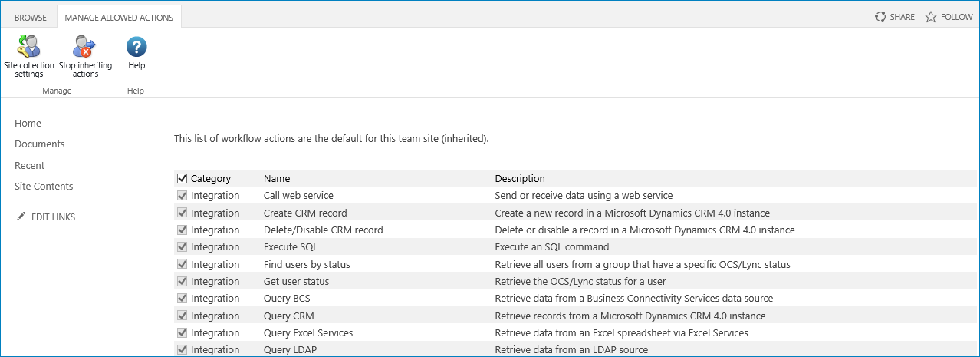Open Site Contents link
The height and width of the screenshot is (357, 980).
(44, 187)
